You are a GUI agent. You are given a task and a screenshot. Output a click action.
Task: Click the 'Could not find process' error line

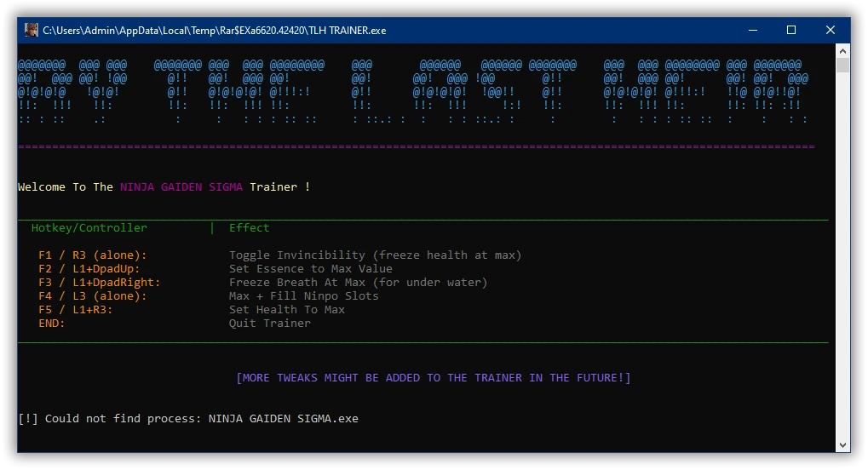(x=188, y=419)
